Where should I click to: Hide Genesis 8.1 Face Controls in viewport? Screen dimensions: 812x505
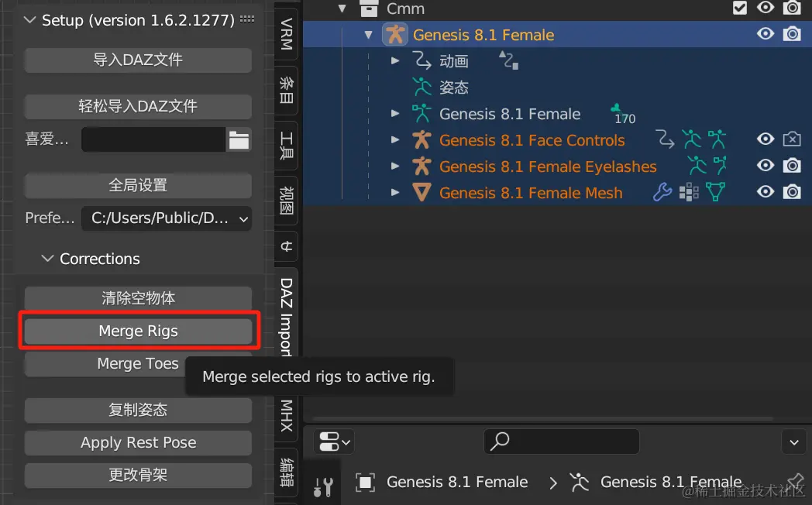[x=766, y=139]
